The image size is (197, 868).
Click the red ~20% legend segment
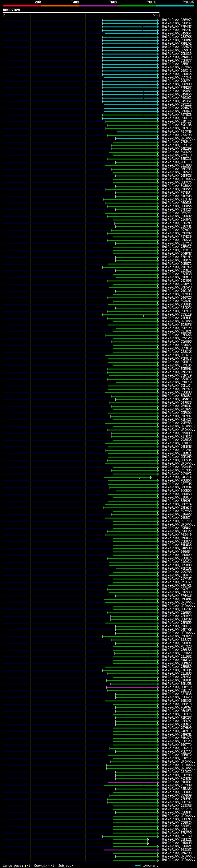pyautogui.click(x=22, y=6)
